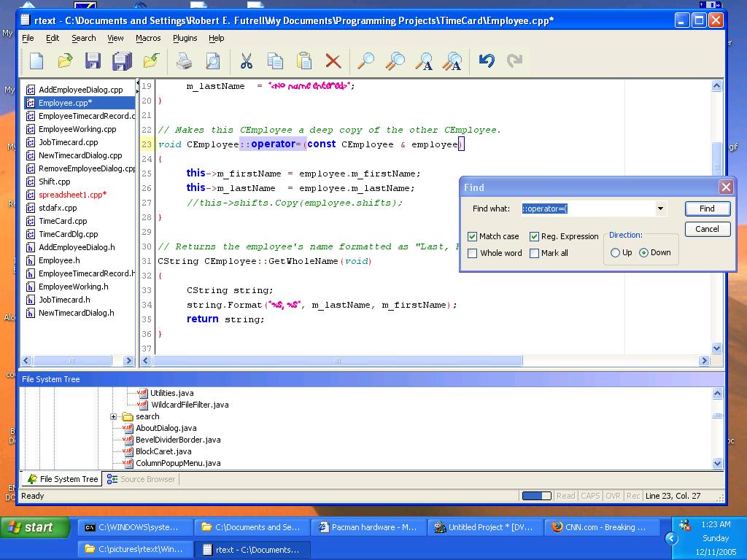Open the Macros menu
Image resolution: width=747 pixels, height=560 pixels.
pyautogui.click(x=148, y=38)
